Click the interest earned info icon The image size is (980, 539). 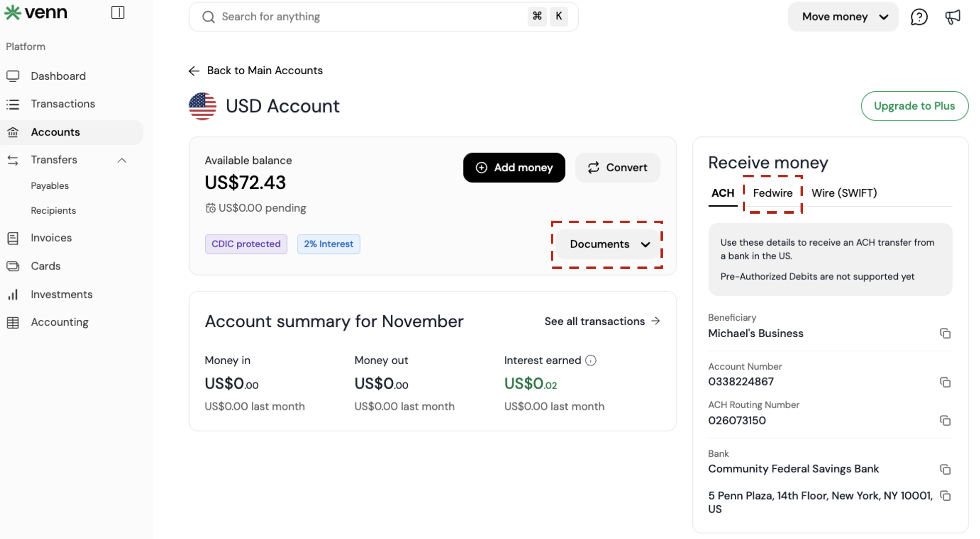(591, 360)
